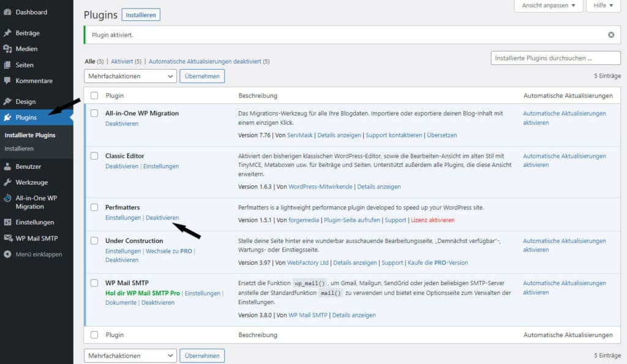Image resolution: width=627 pixels, height=364 pixels.
Task: Filter by 'Aktiviert' plugins
Action: click(x=122, y=62)
